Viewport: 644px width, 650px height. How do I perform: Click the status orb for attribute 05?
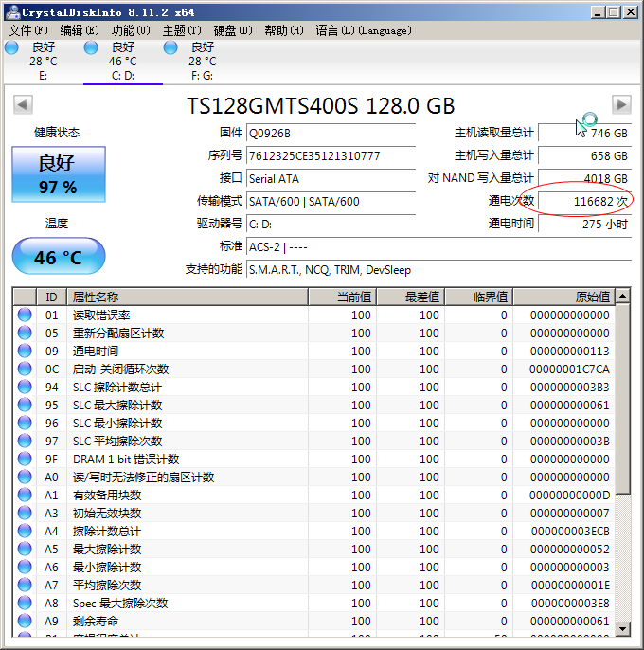point(25,333)
